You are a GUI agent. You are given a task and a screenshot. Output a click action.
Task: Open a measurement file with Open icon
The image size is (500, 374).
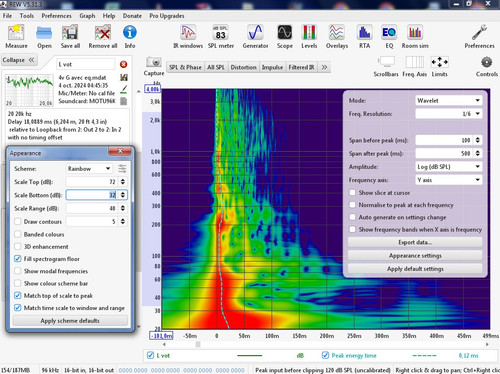[44, 33]
